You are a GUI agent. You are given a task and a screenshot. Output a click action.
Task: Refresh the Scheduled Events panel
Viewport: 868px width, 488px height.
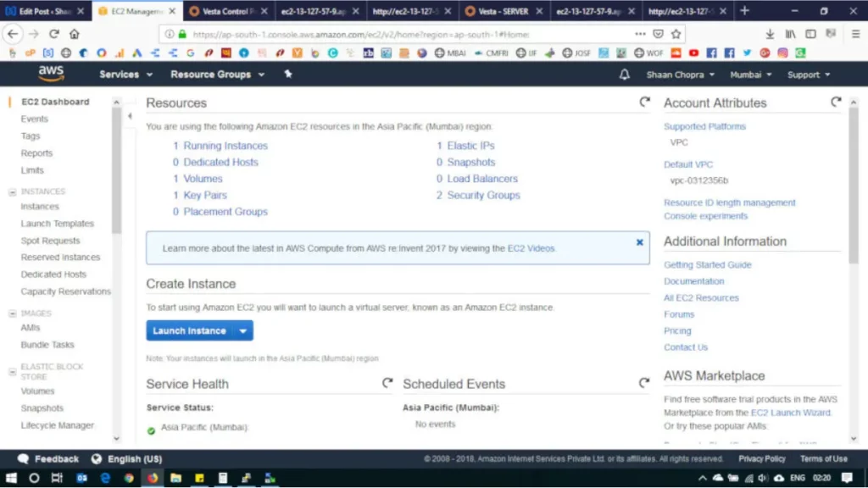644,383
